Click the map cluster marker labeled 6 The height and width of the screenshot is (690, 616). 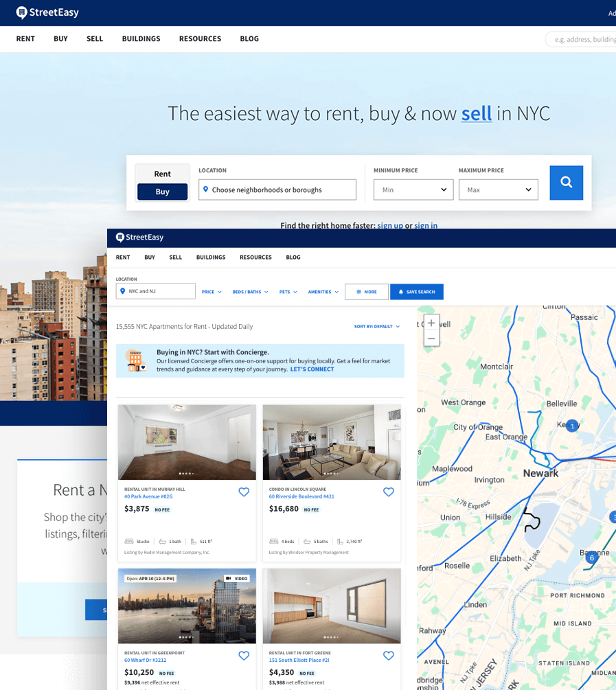(591, 557)
